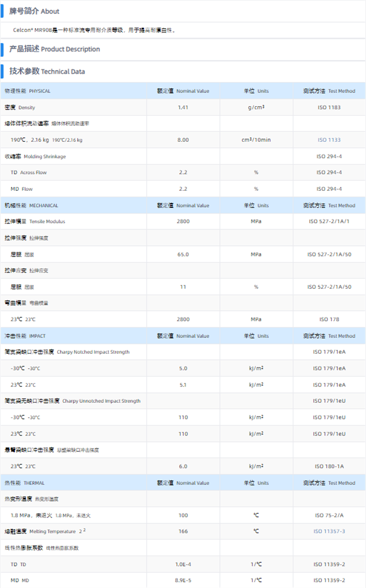366x588 pixels.
Task: Click the Charpy Unnotched Impact Strength label
Action: tap(72, 401)
